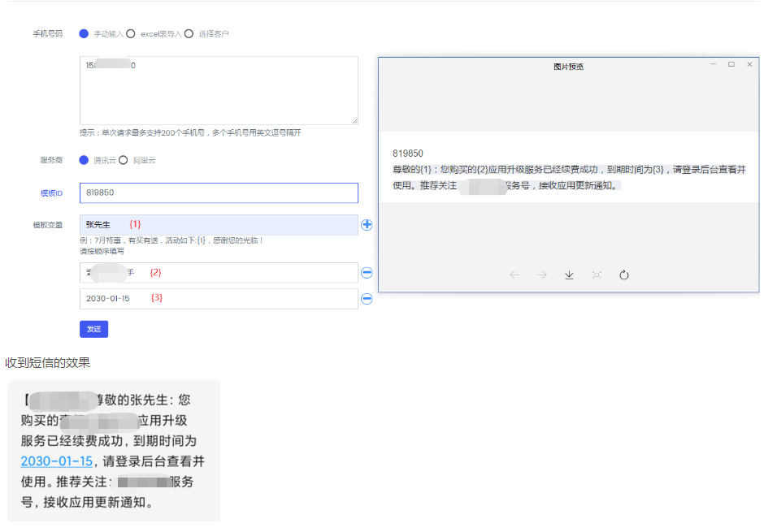The width and height of the screenshot is (777, 532).
Task: Click the 200-number limit hint text
Action: 190,132
